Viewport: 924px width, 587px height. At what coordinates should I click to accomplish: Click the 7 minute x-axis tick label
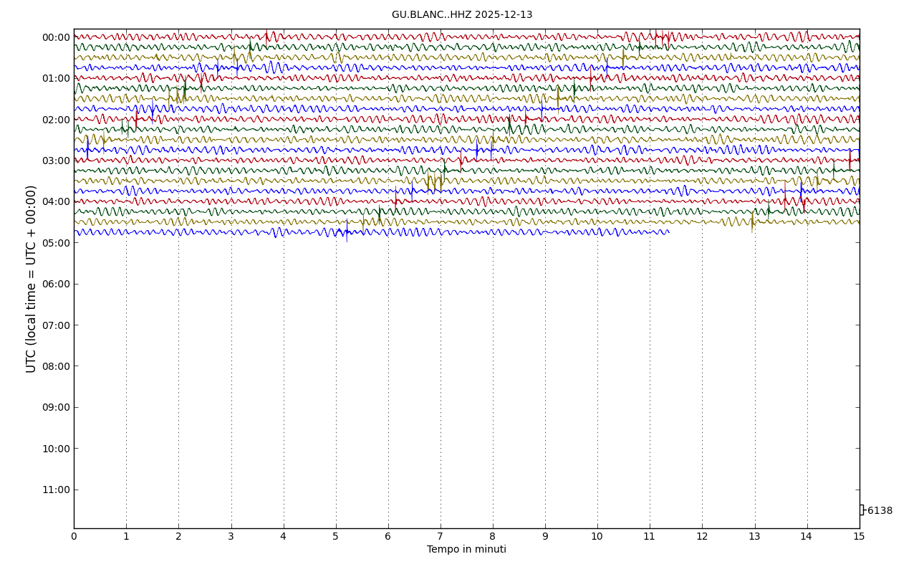(x=441, y=537)
